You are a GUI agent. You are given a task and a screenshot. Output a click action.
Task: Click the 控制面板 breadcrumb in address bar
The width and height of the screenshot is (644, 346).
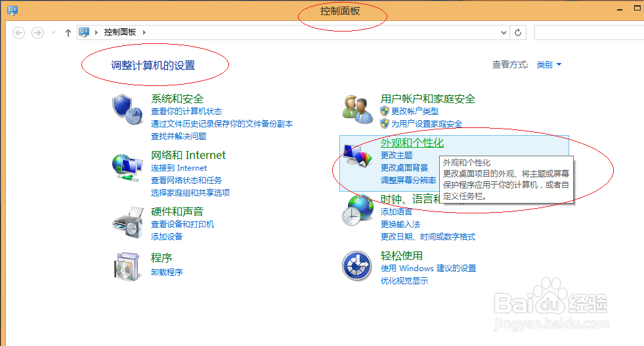coord(120,32)
